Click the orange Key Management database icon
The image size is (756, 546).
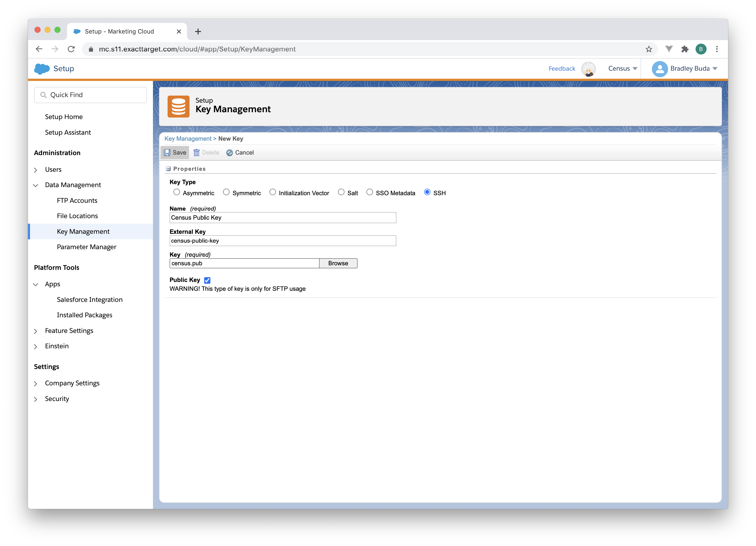click(x=178, y=107)
